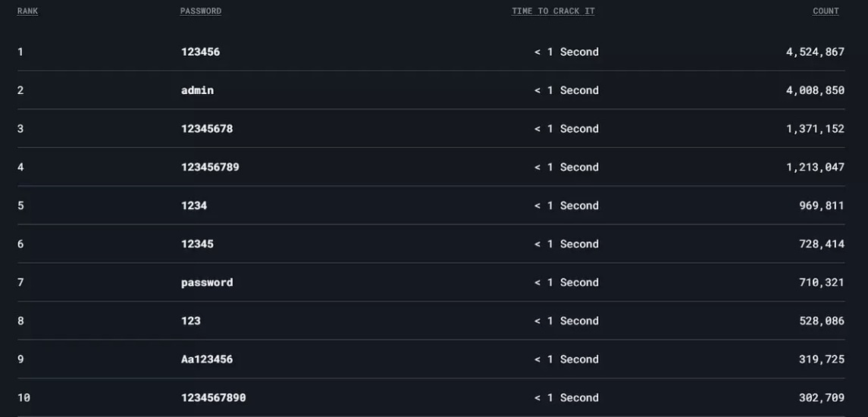Click the TIME TO CRACK IT header
The image size is (868, 417).
click(553, 11)
